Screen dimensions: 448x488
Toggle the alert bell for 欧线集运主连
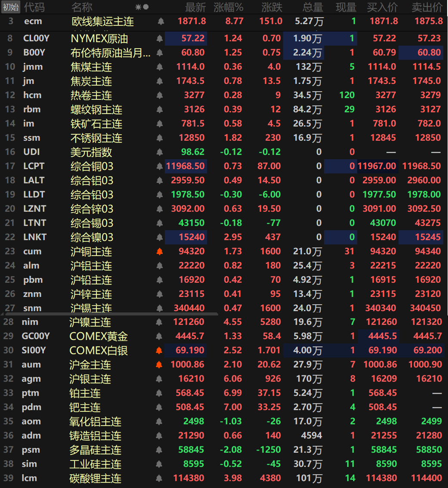[x=161, y=21]
